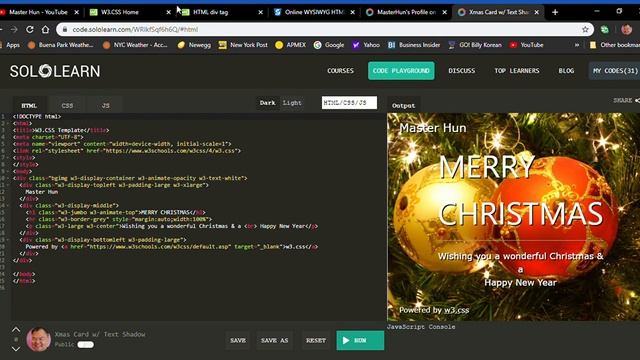640x360 pixels.
Task: Open the Google bookmark
Action: (x=329, y=45)
